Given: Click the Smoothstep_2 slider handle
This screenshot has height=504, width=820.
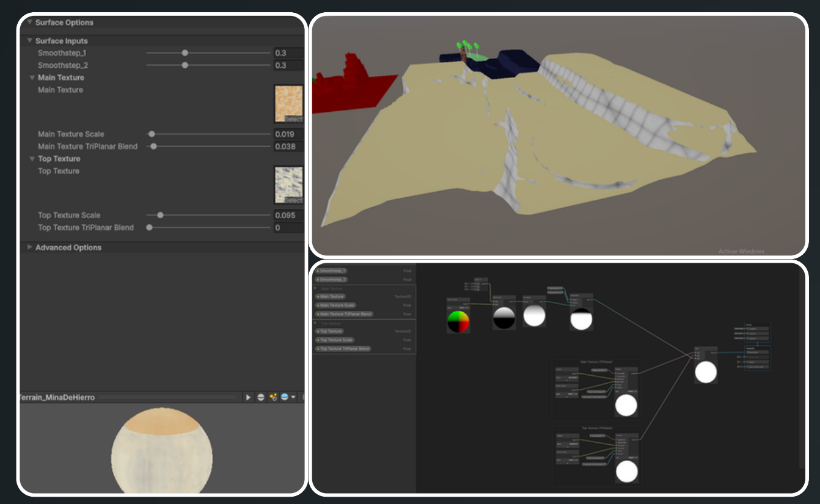Looking at the screenshot, I should point(185,65).
